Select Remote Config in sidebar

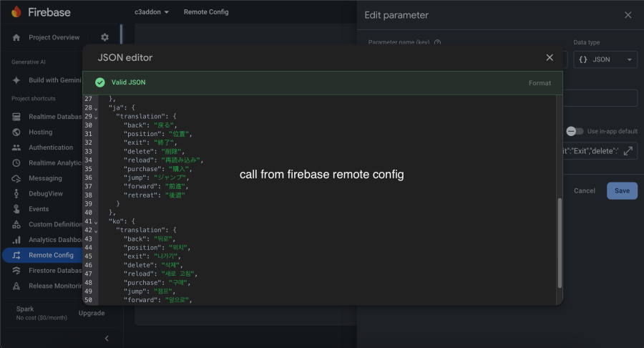[51, 255]
